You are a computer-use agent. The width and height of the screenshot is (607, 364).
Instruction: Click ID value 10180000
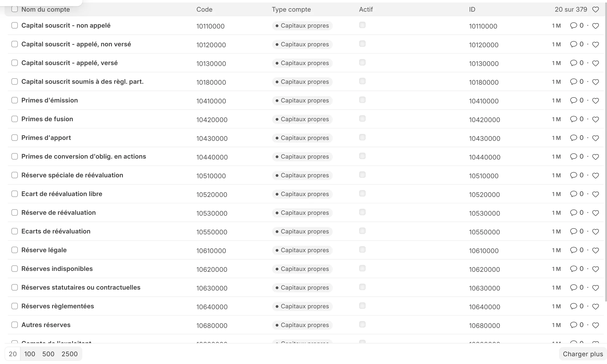point(484,82)
